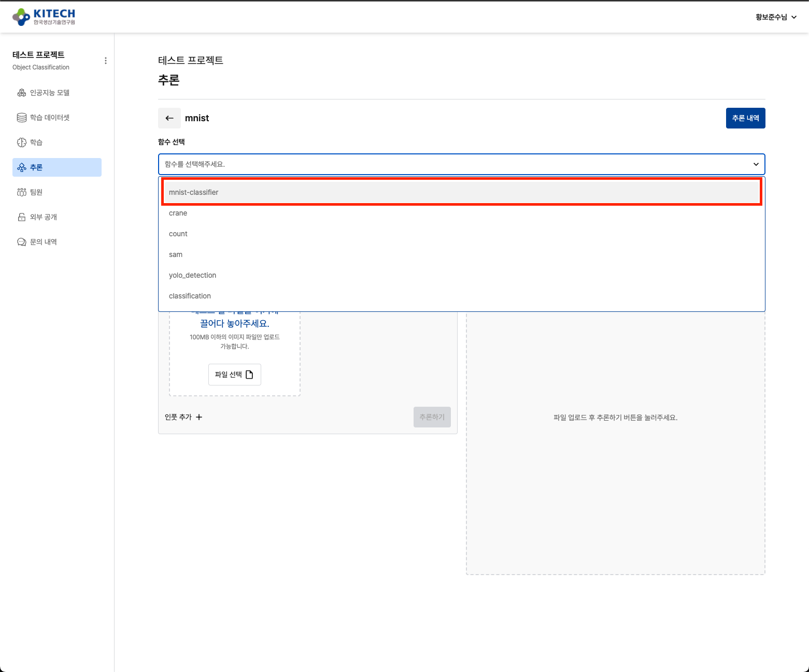Go to the 추론 sidebar menu item
The width and height of the screenshot is (809, 672).
[57, 167]
